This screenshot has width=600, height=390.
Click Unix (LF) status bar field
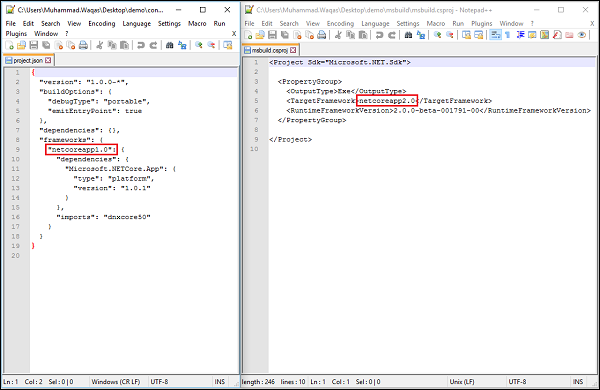462,382
